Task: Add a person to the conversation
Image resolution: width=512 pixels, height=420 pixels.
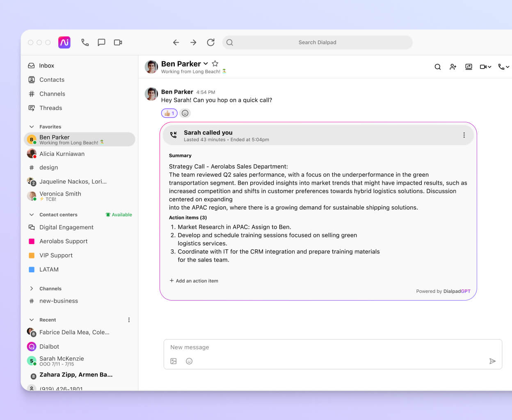Action: click(453, 66)
